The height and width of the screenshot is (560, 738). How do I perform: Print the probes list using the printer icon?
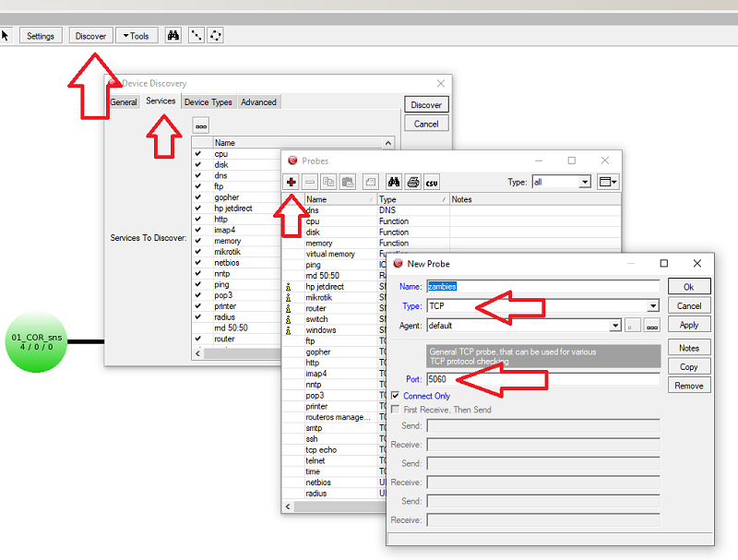tap(415, 182)
